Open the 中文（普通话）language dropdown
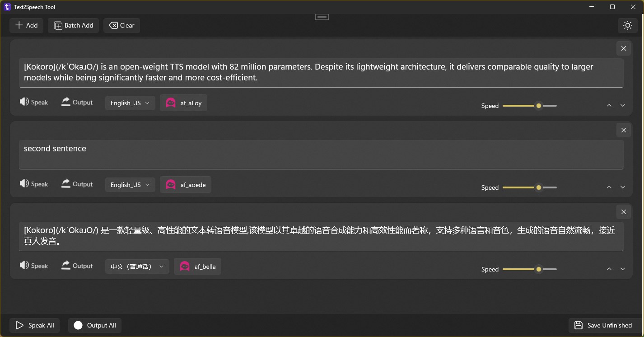 click(137, 266)
